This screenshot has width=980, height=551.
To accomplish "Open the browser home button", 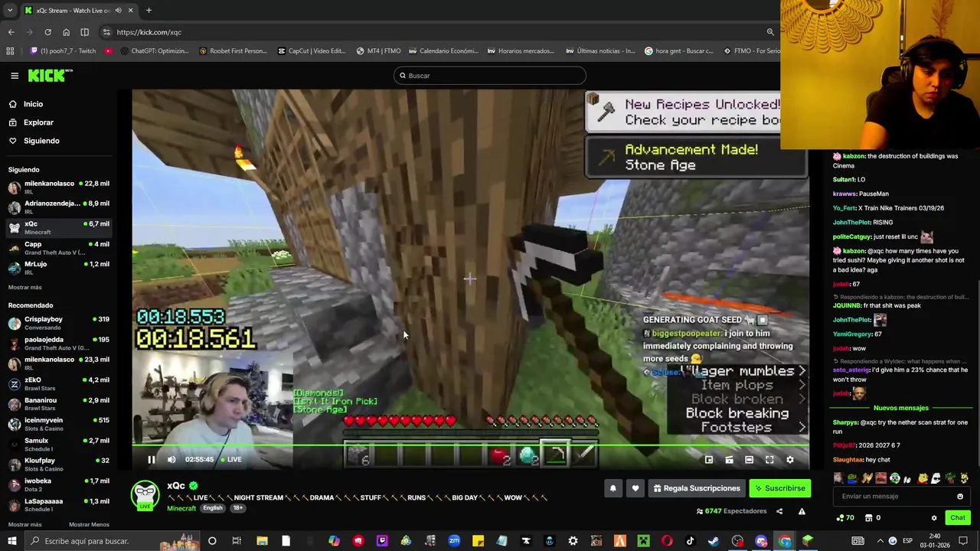I will [x=66, y=32].
